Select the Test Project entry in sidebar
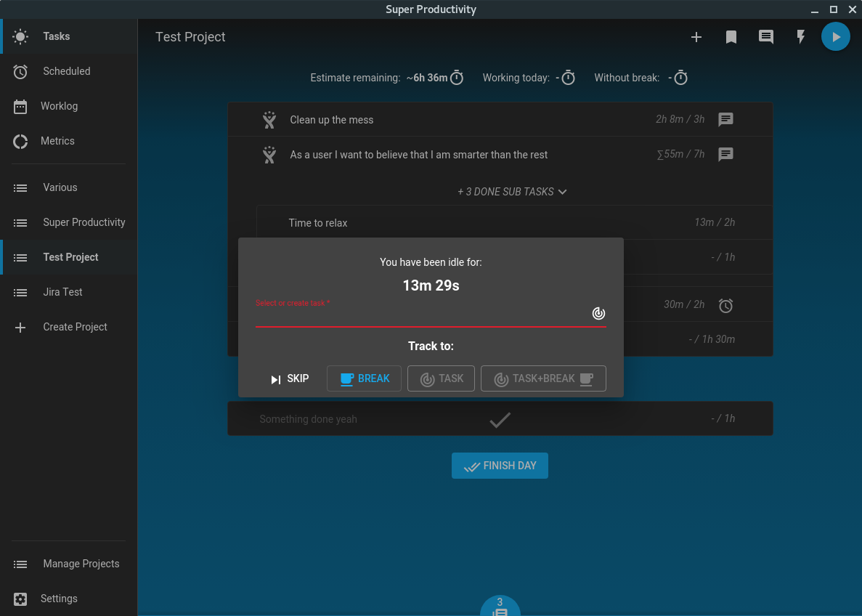 pos(69,257)
